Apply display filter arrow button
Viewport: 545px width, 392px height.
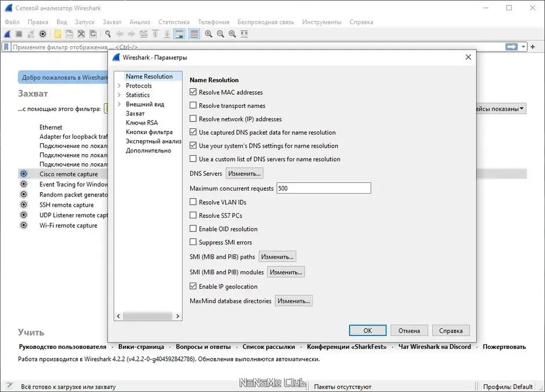[x=511, y=46]
